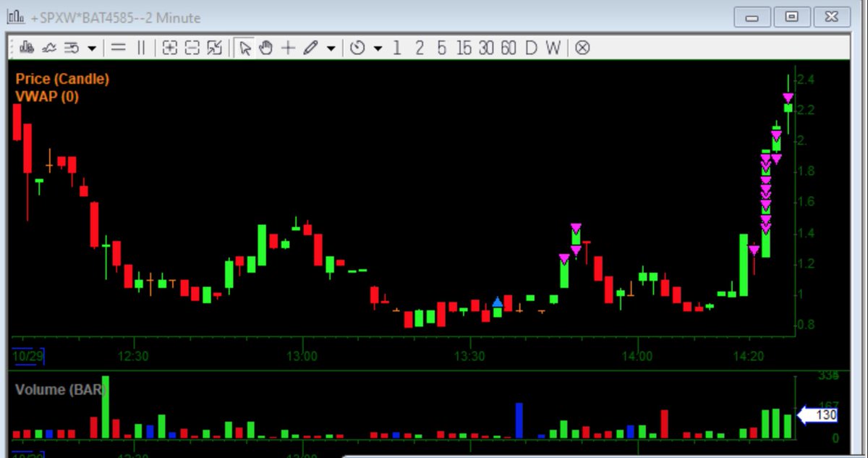Screen dimensions: 868x458
Task: Click the 13:00 time axis label
Action: click(302, 356)
